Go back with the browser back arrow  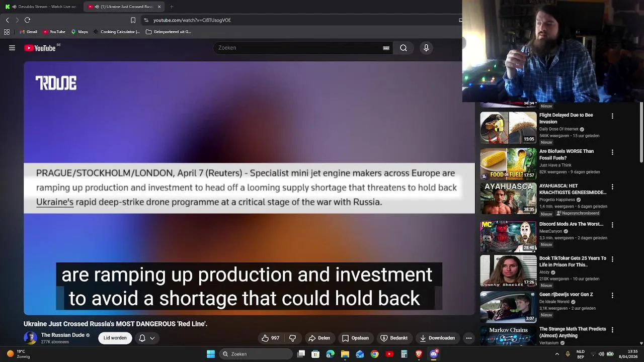(x=7, y=20)
